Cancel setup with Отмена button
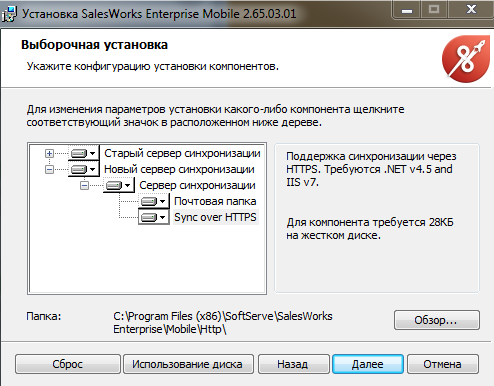Screen dimensions: 494x386 443,364
